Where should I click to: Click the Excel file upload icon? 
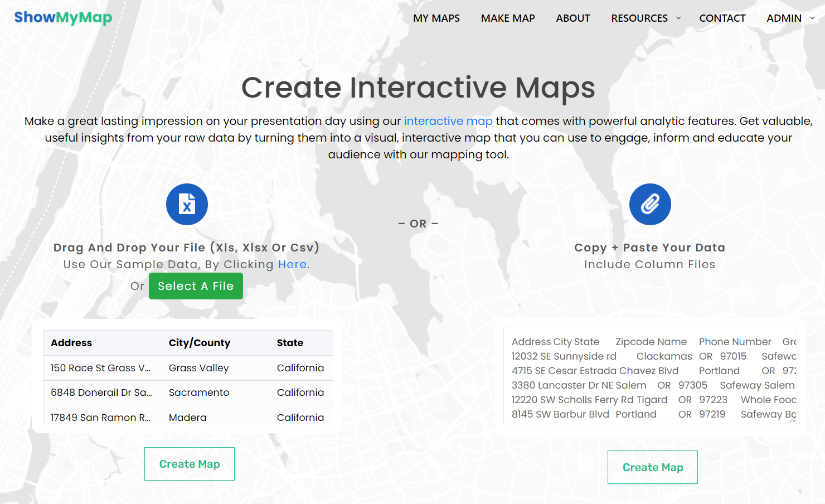coord(187,205)
